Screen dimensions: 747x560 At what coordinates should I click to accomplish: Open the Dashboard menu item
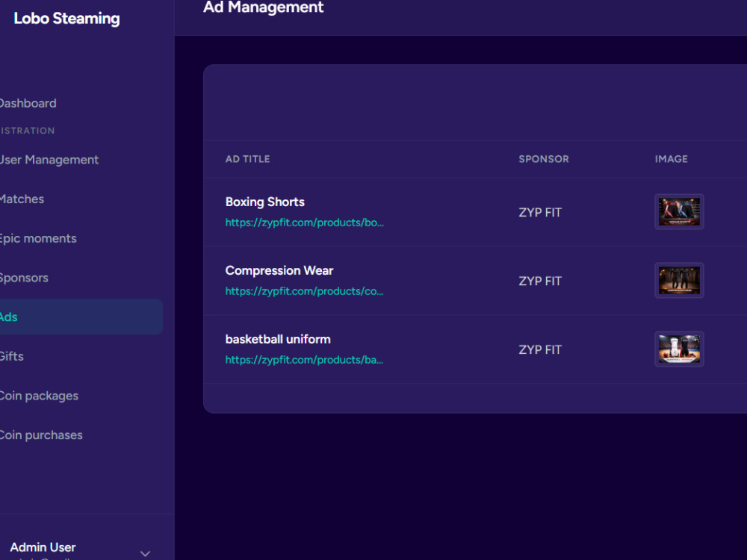[x=28, y=103]
